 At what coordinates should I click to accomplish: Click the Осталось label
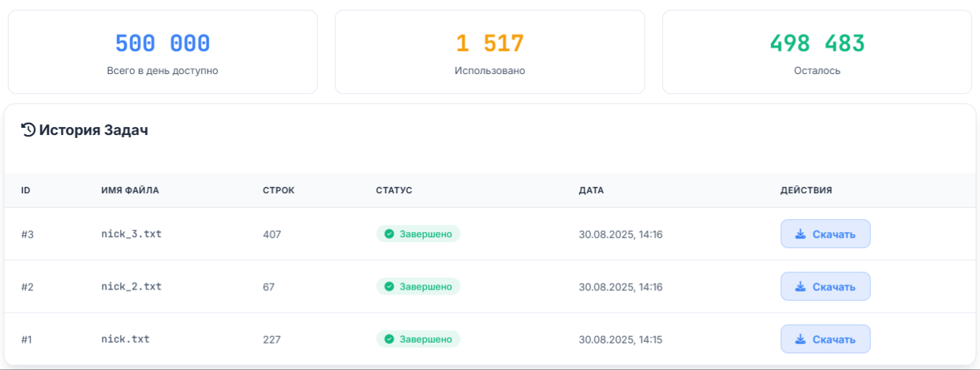click(x=818, y=71)
